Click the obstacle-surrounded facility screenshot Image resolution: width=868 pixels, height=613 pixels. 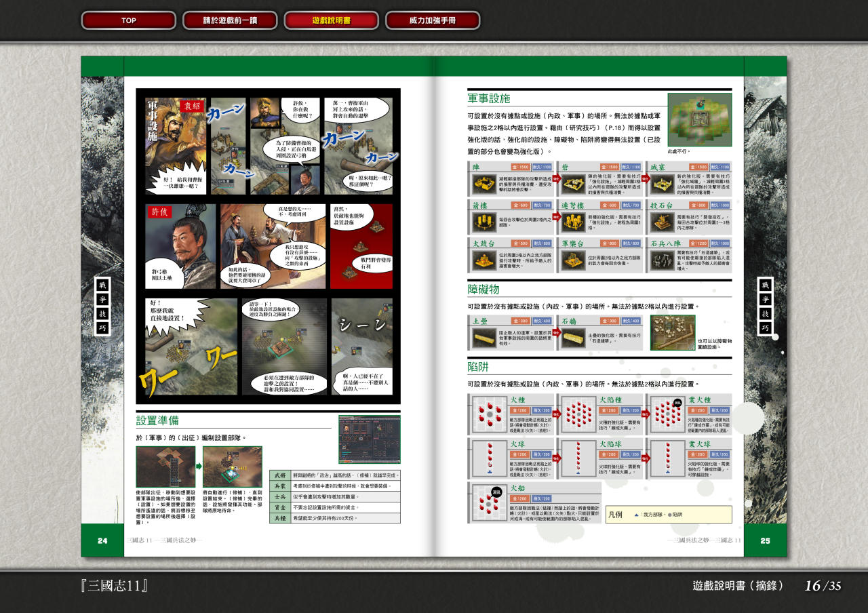click(673, 332)
